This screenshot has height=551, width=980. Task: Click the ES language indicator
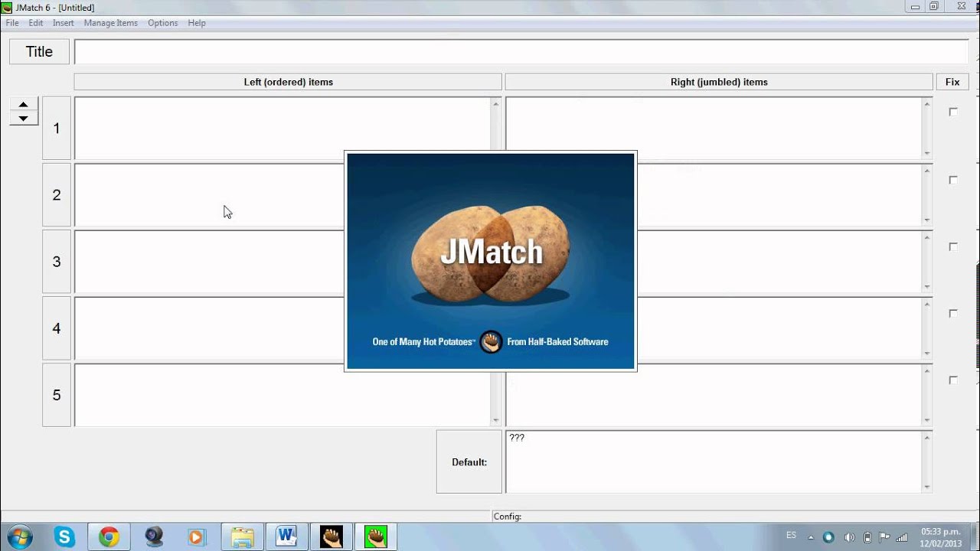(791, 535)
